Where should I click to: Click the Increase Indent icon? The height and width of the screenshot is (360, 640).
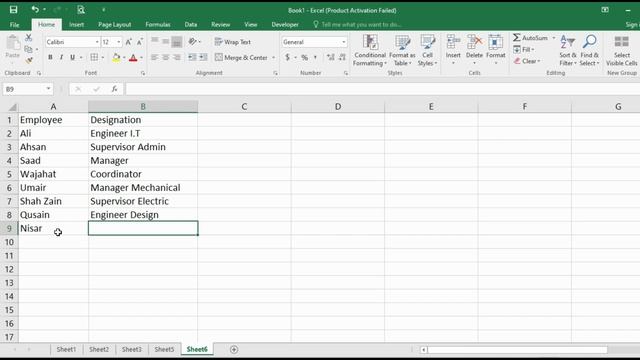(203, 58)
